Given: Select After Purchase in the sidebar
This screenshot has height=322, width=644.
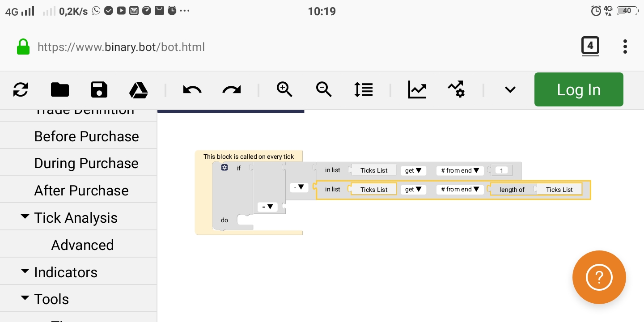Looking at the screenshot, I should point(78,191).
